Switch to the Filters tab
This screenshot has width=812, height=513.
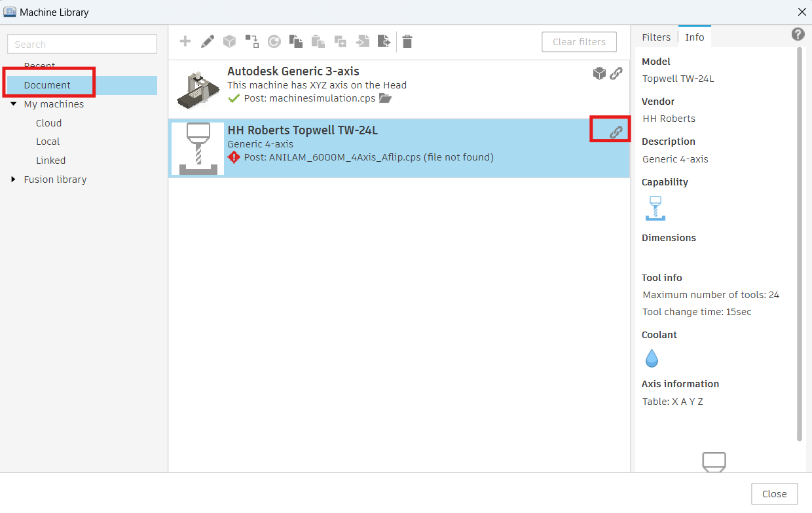pos(656,37)
